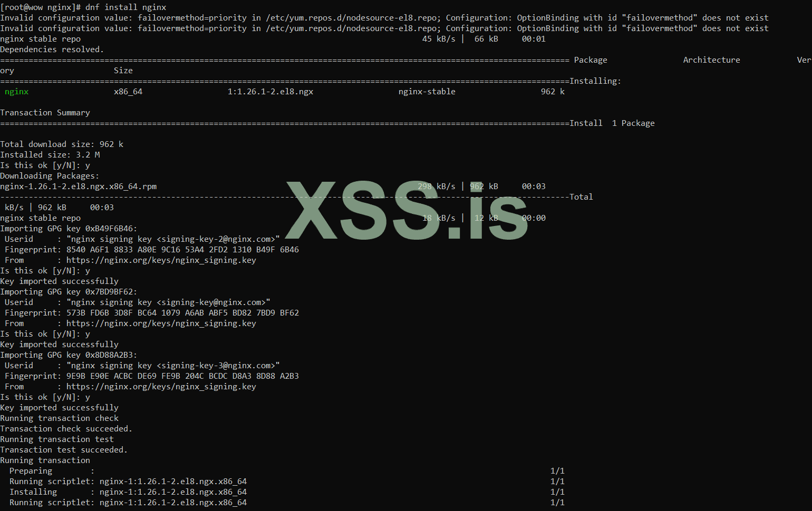The width and height of the screenshot is (812, 511).
Task: Click the "Total download size: 962 k" line
Action: [x=62, y=144]
